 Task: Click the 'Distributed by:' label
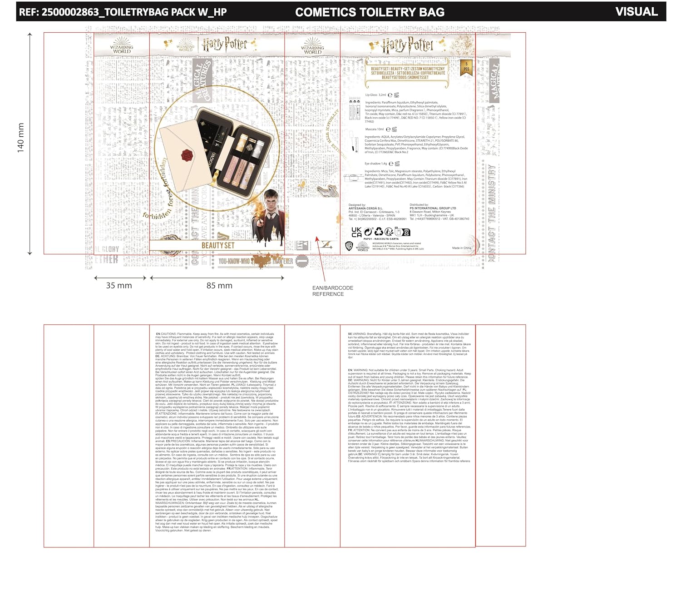pyautogui.click(x=419, y=205)
